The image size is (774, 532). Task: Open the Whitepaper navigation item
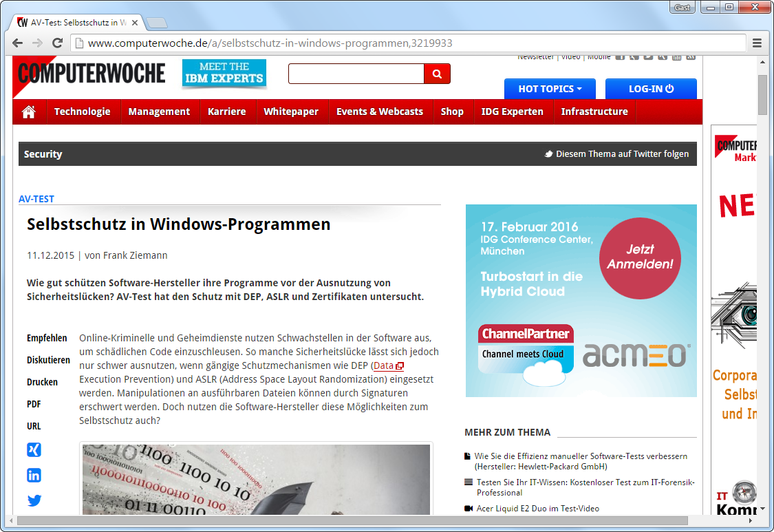(x=291, y=111)
